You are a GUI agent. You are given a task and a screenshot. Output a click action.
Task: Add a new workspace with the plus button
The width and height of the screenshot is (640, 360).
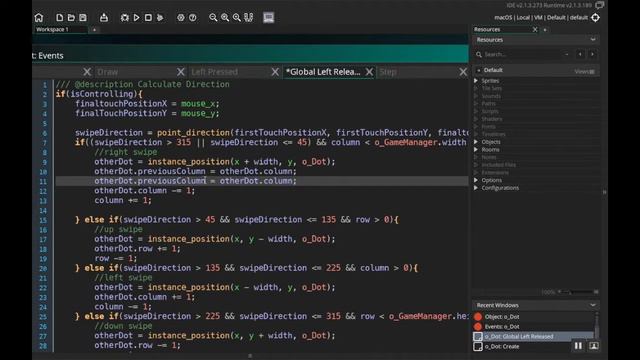94,30
